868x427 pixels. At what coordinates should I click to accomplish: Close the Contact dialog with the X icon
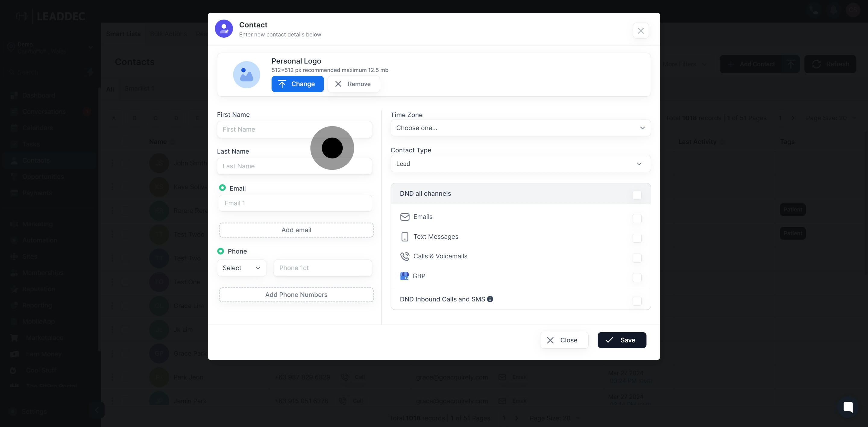(x=640, y=31)
